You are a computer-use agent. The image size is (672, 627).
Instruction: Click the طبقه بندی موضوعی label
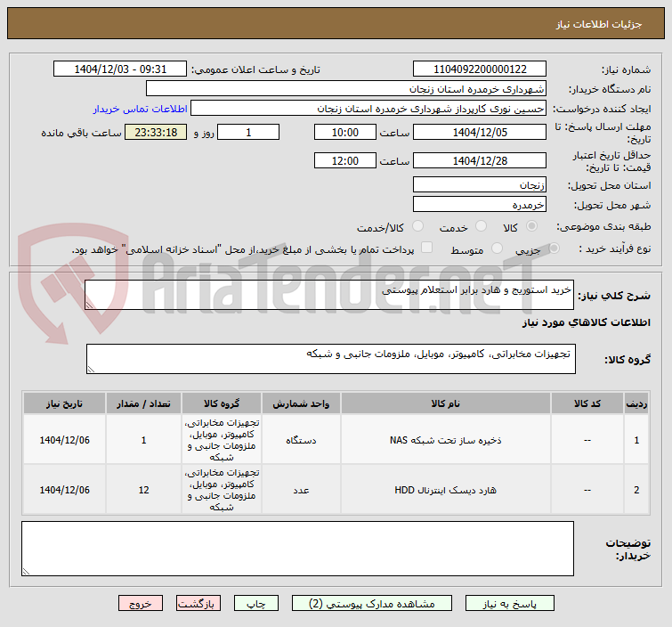pos(603,226)
